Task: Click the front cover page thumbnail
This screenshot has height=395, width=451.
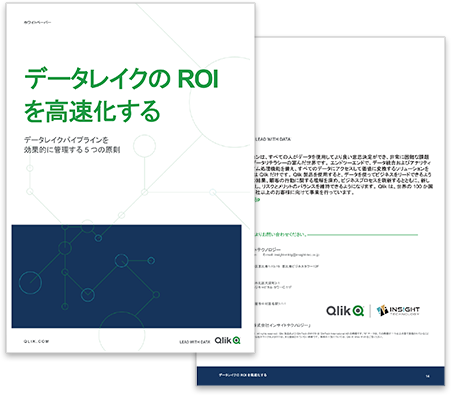Action: [x=130, y=178]
